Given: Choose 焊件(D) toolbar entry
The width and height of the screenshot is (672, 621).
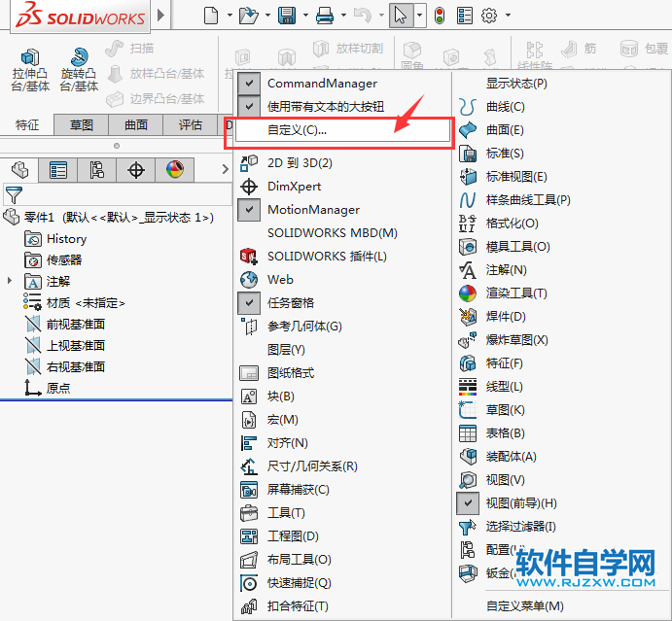Looking at the screenshot, I should click(x=561, y=317).
